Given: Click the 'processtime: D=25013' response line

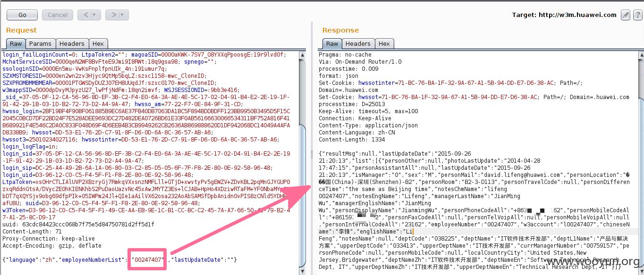Looking at the screenshot, I should [352, 104].
